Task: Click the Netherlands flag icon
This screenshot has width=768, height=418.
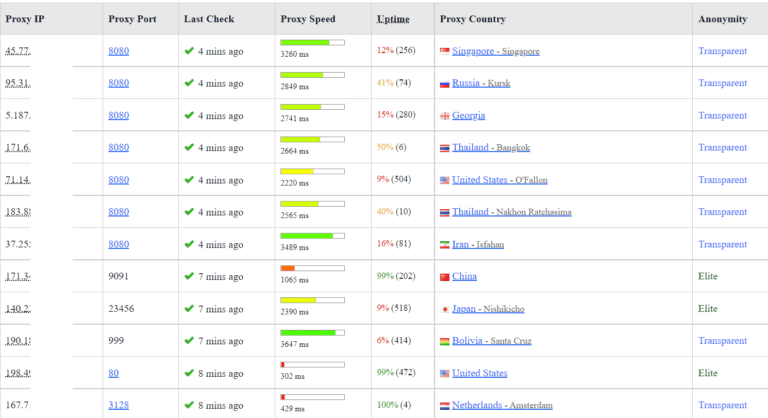Action: (444, 405)
